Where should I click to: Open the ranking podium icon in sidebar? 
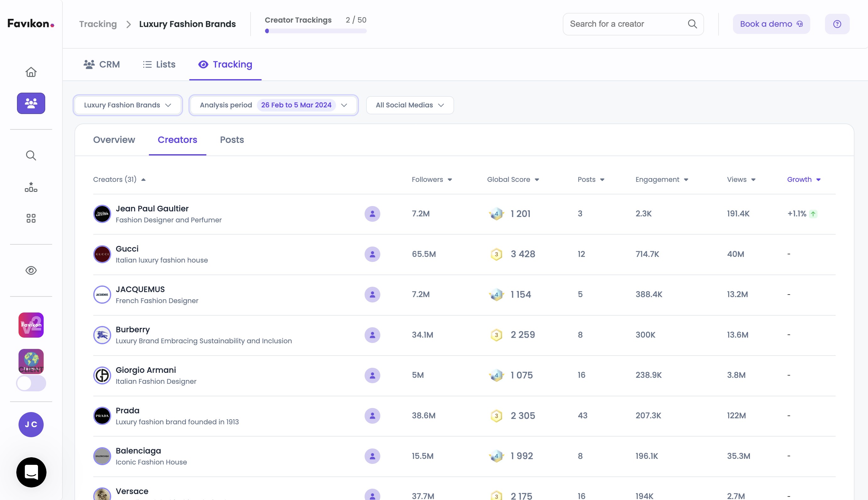coord(31,187)
